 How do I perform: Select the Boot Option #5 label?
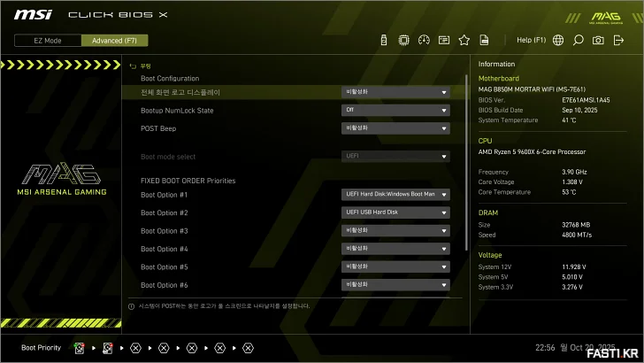click(164, 267)
